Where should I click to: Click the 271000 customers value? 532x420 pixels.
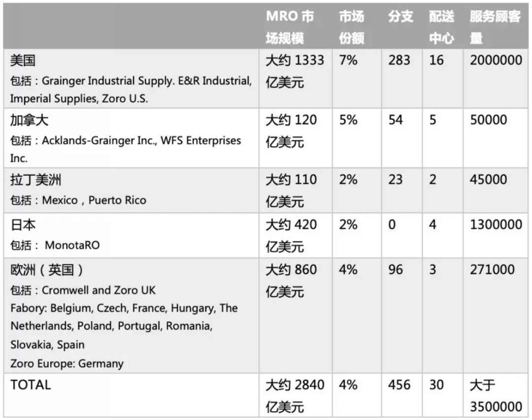pos(492,270)
